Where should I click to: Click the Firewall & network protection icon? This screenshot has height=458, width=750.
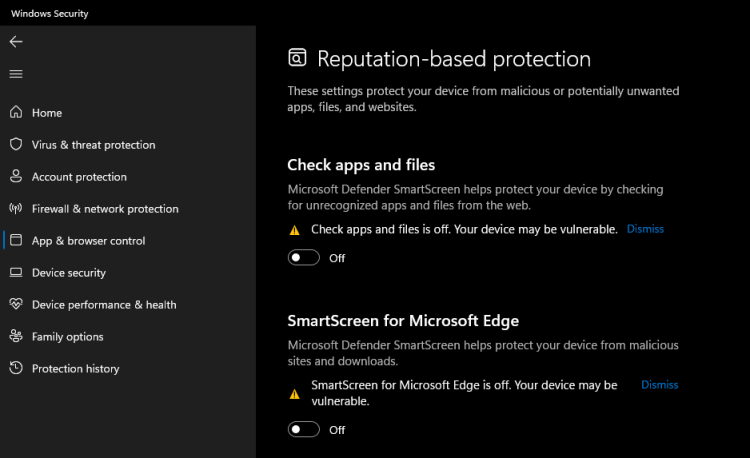click(x=15, y=209)
